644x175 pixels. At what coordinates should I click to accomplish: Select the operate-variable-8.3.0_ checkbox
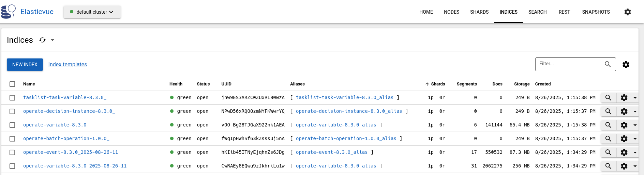12,125
